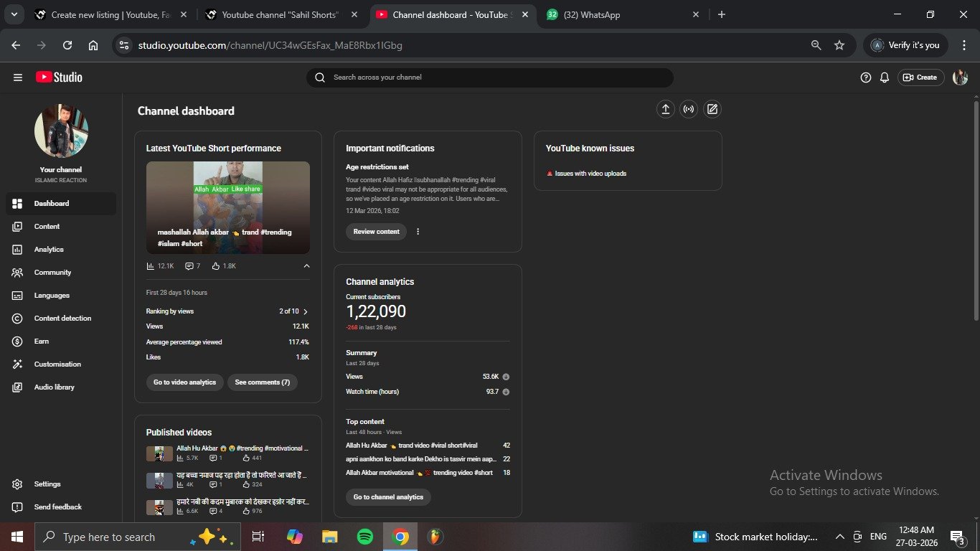980x551 pixels.
Task: Click the account avatar in top right
Action: [960, 77]
